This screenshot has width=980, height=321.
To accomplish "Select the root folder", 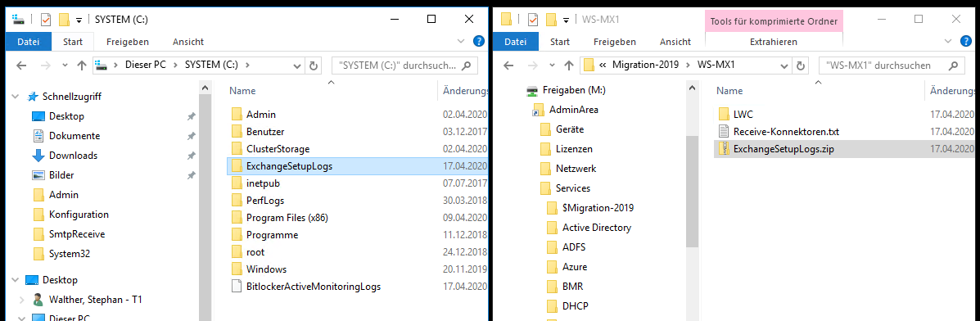I will pyautogui.click(x=255, y=252).
